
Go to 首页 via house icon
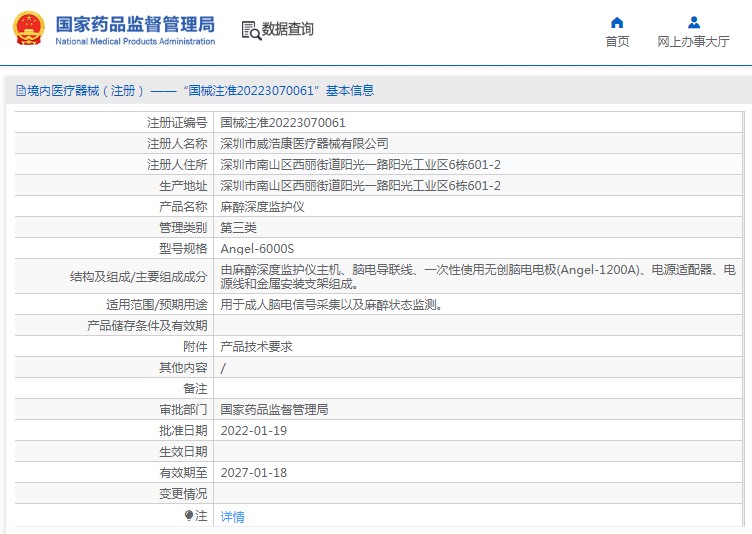(x=617, y=23)
